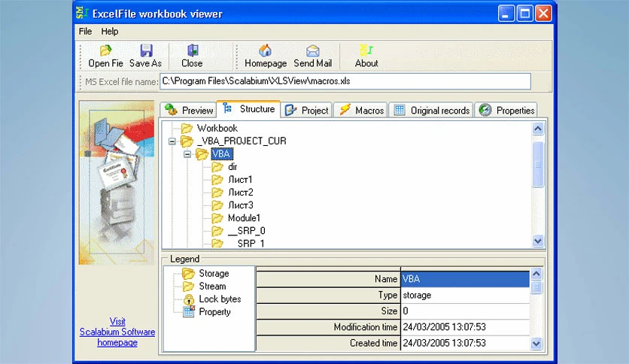Select the Workbook tree item
This screenshot has height=364, width=629.
(217, 129)
